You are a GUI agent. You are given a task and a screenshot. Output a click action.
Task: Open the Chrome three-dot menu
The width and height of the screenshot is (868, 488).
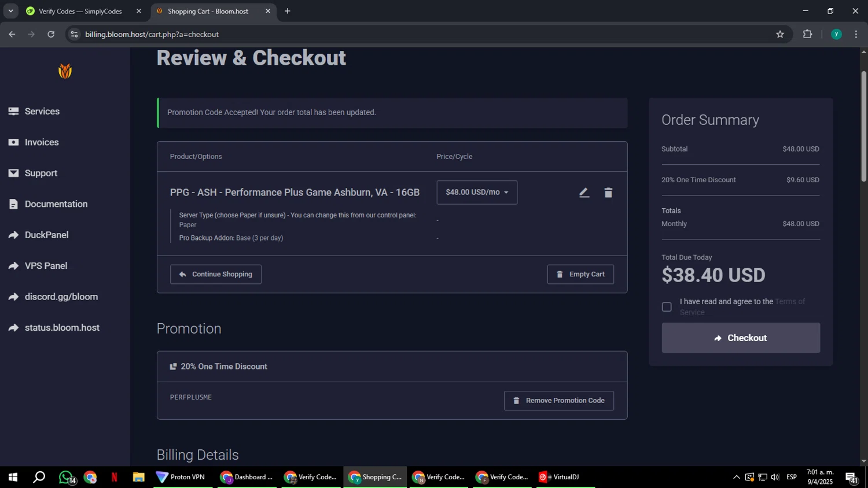(x=856, y=34)
